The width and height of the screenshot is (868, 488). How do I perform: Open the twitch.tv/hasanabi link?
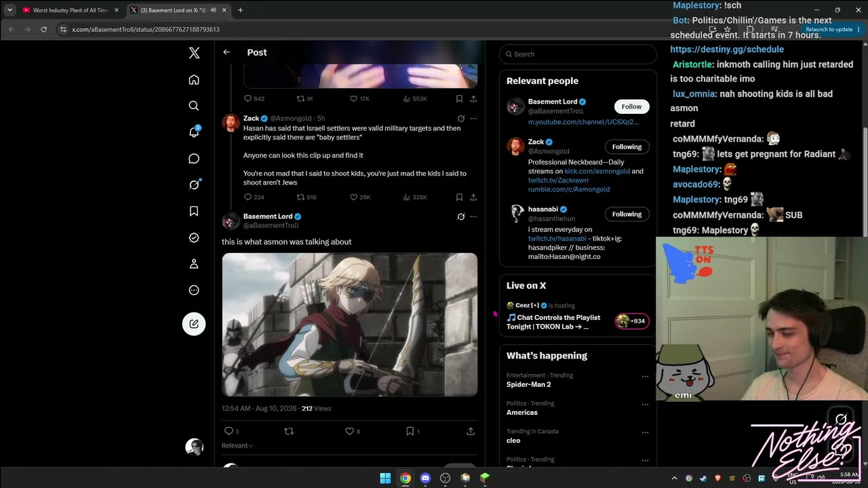pyautogui.click(x=557, y=239)
